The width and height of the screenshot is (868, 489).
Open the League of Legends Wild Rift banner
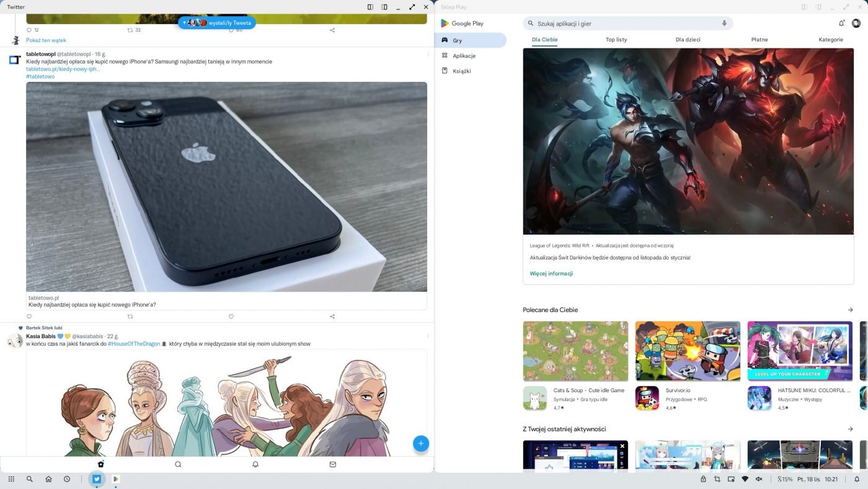[x=688, y=141]
